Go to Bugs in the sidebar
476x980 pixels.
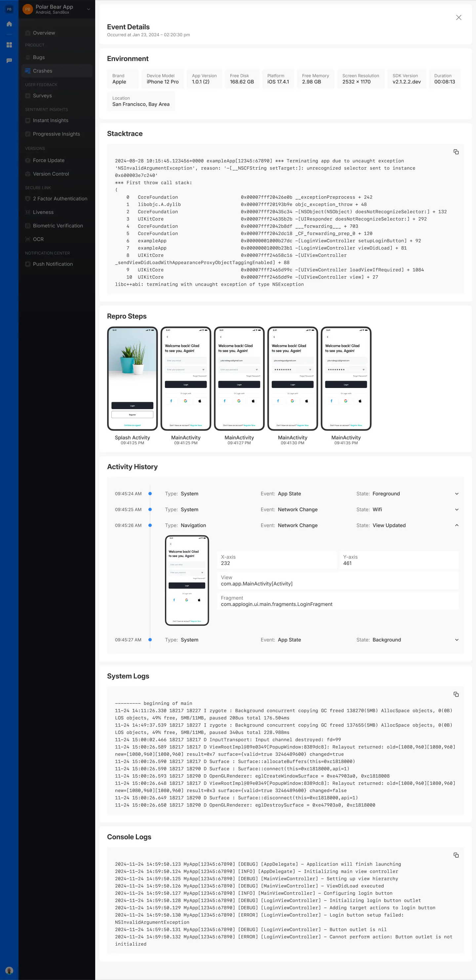click(39, 57)
